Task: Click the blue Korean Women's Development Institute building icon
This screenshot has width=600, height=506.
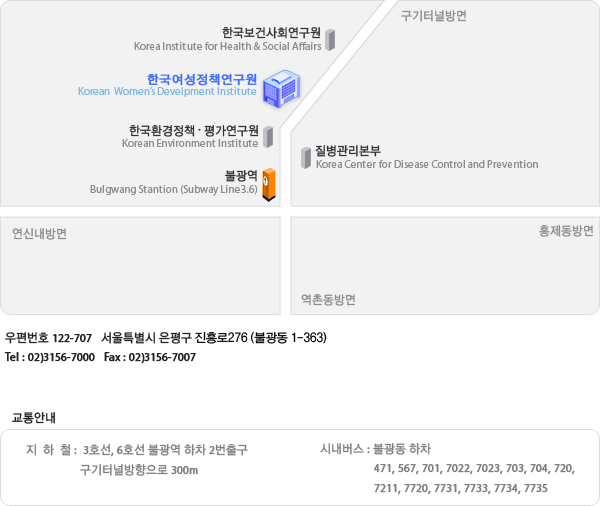Action: pyautogui.click(x=282, y=88)
